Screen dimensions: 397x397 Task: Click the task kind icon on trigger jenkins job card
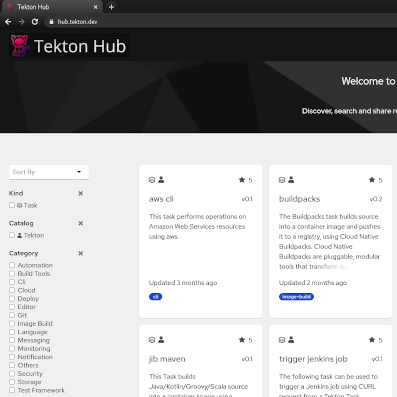pos(282,340)
